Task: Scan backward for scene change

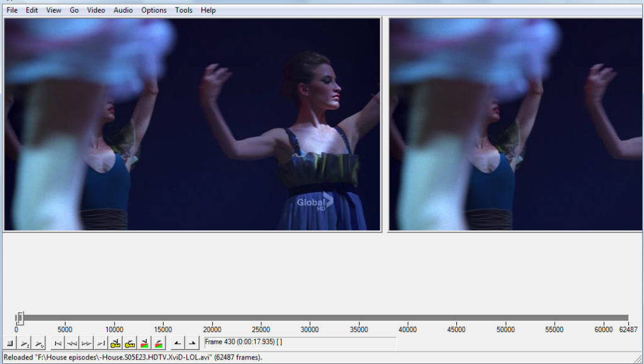Action: (144, 343)
